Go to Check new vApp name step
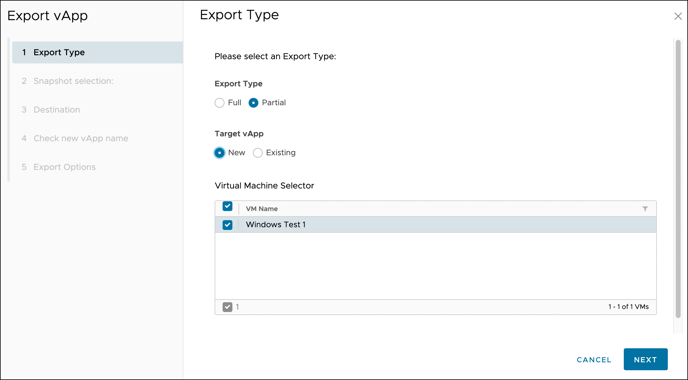 point(97,138)
